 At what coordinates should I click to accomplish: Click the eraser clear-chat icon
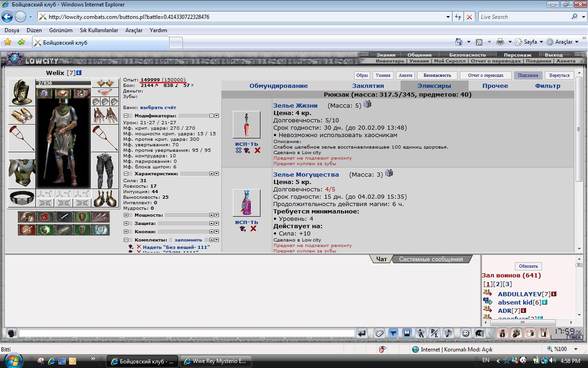pos(379,333)
